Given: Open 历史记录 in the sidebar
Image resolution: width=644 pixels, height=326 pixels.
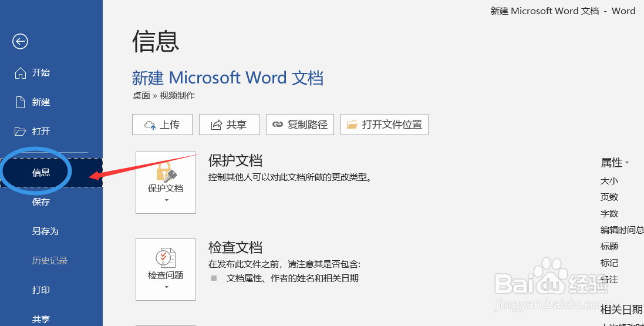Looking at the screenshot, I should tap(51, 261).
